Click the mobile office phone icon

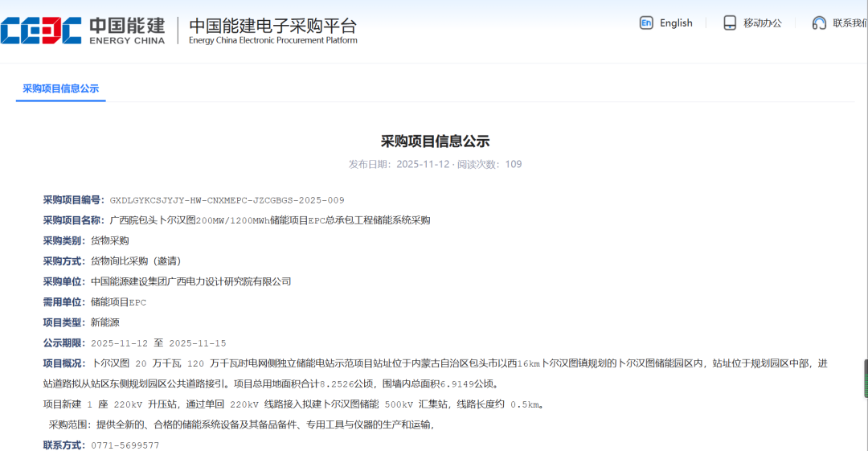point(730,23)
